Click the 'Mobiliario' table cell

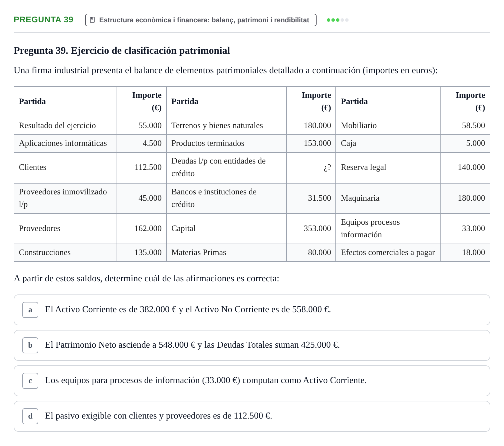[388, 126]
